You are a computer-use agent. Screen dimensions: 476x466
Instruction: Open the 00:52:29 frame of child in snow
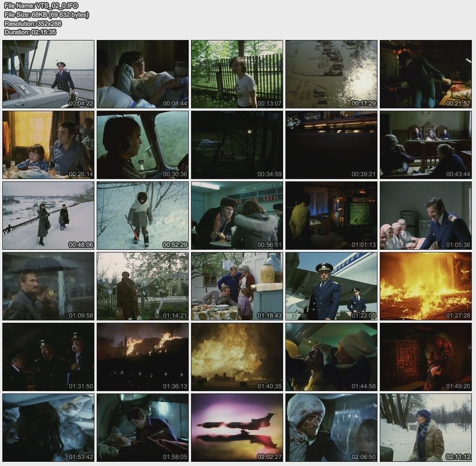[143, 216]
